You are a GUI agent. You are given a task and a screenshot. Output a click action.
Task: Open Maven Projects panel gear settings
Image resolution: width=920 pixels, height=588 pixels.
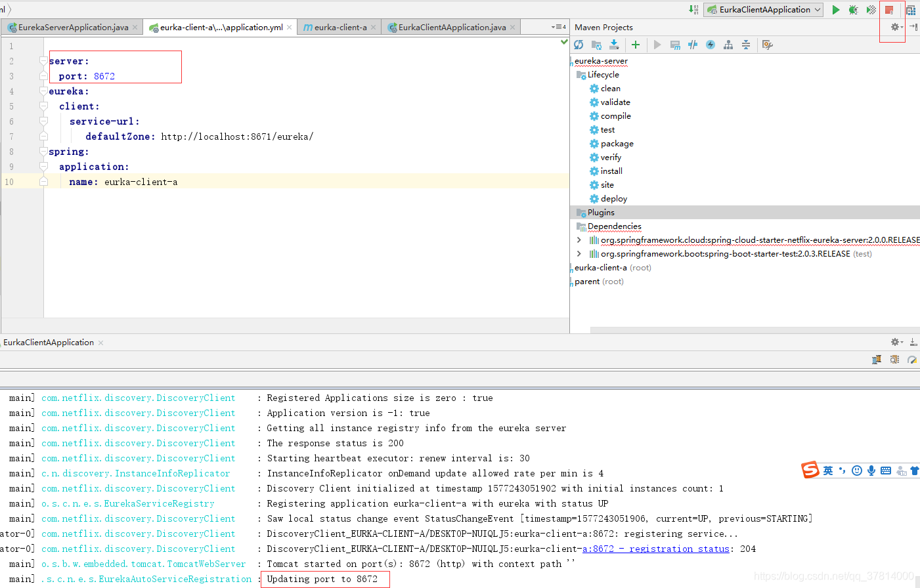tap(896, 27)
